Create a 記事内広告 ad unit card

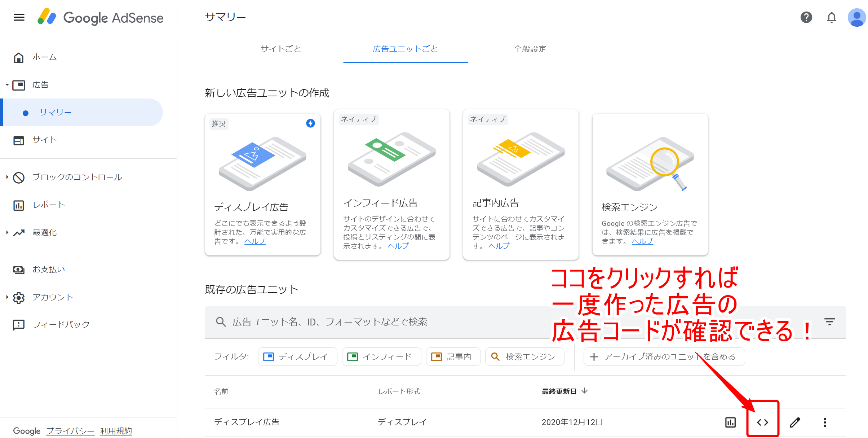521,185
